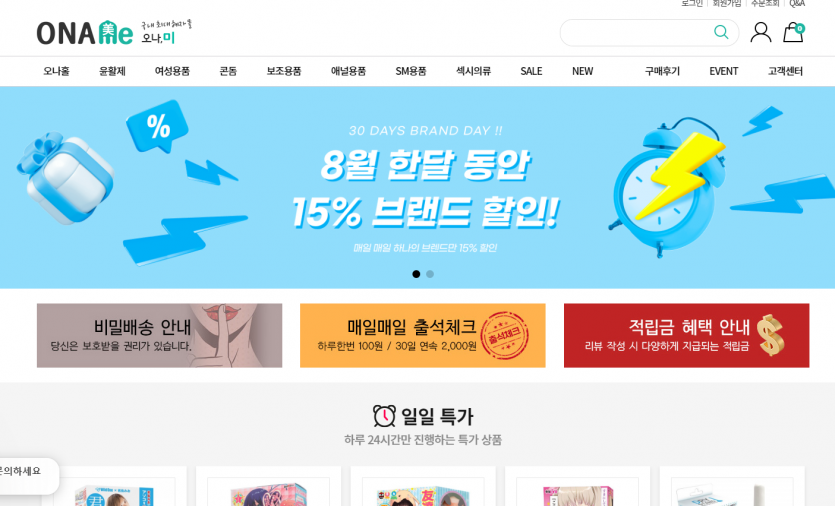Open the 구매후기 reviews page

pos(662,71)
